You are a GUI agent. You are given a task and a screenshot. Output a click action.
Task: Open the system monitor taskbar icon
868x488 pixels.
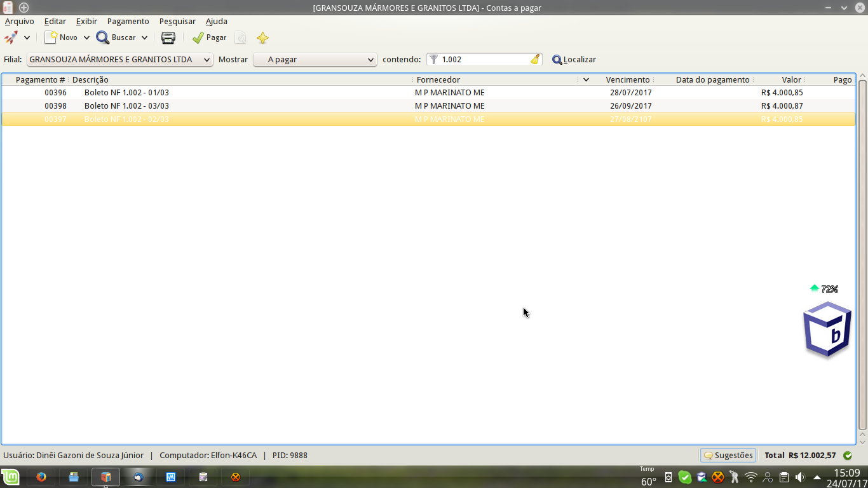[x=170, y=477]
